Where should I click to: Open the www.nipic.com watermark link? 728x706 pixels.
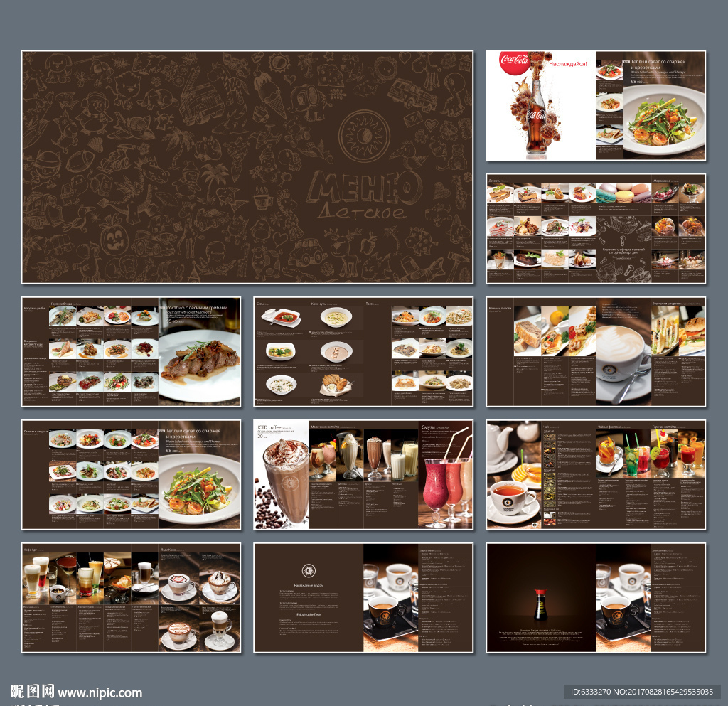tap(100, 692)
